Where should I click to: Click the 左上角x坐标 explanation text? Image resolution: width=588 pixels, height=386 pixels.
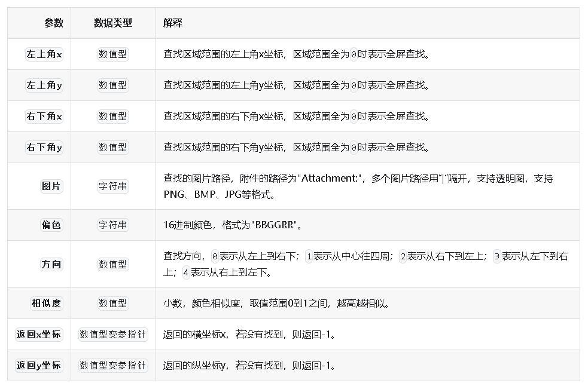pos(297,54)
